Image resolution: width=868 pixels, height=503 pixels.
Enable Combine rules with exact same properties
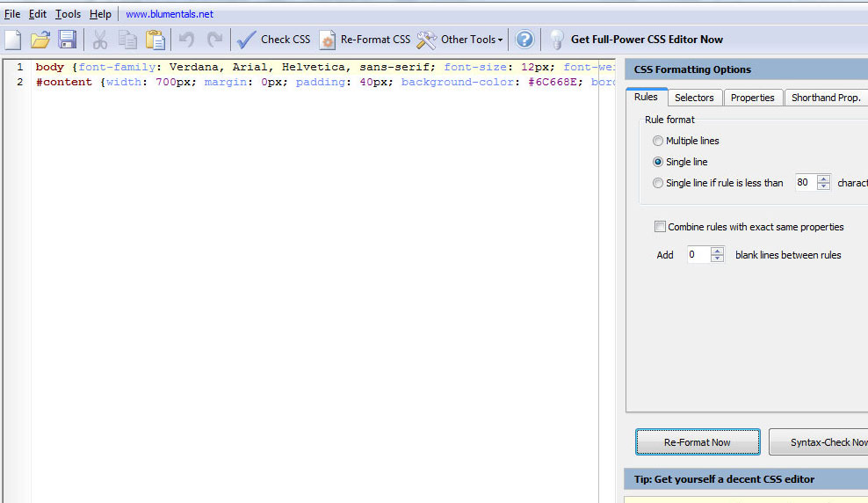660,227
